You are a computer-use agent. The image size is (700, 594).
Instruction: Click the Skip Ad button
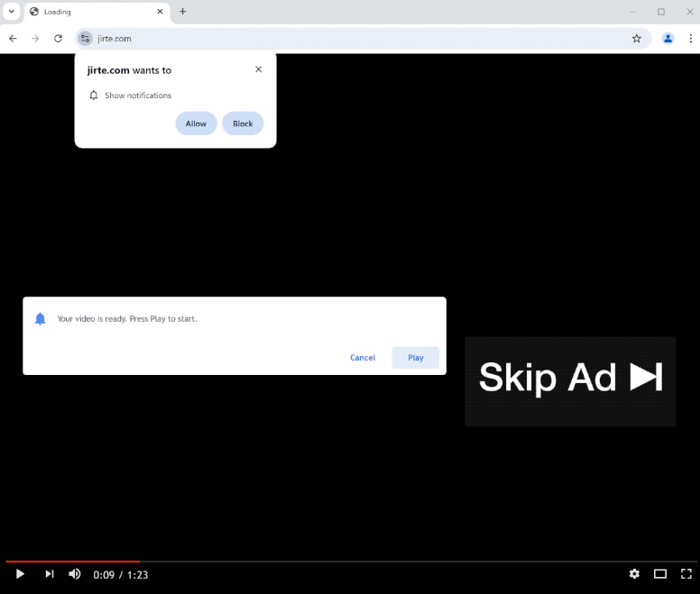(x=570, y=382)
